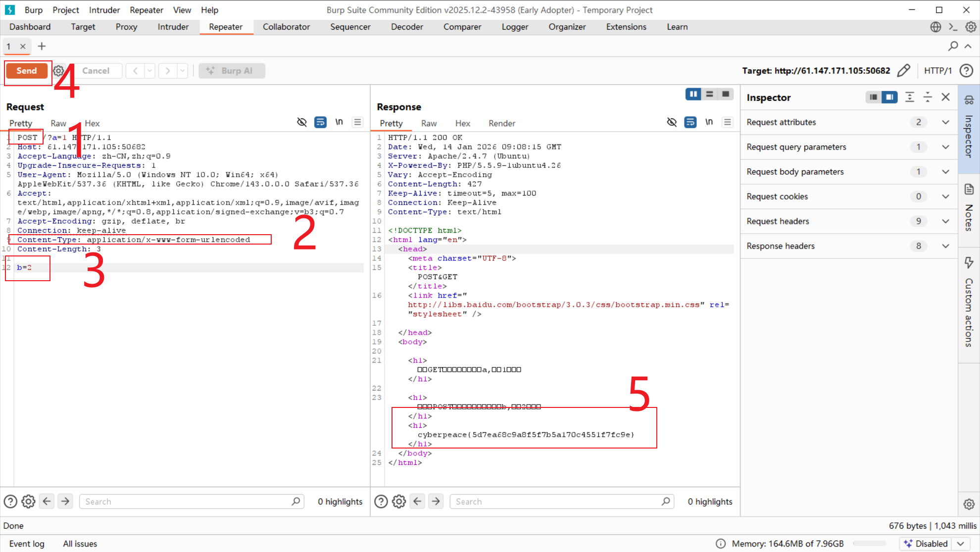Open the history back dropdown arrow

(x=149, y=71)
